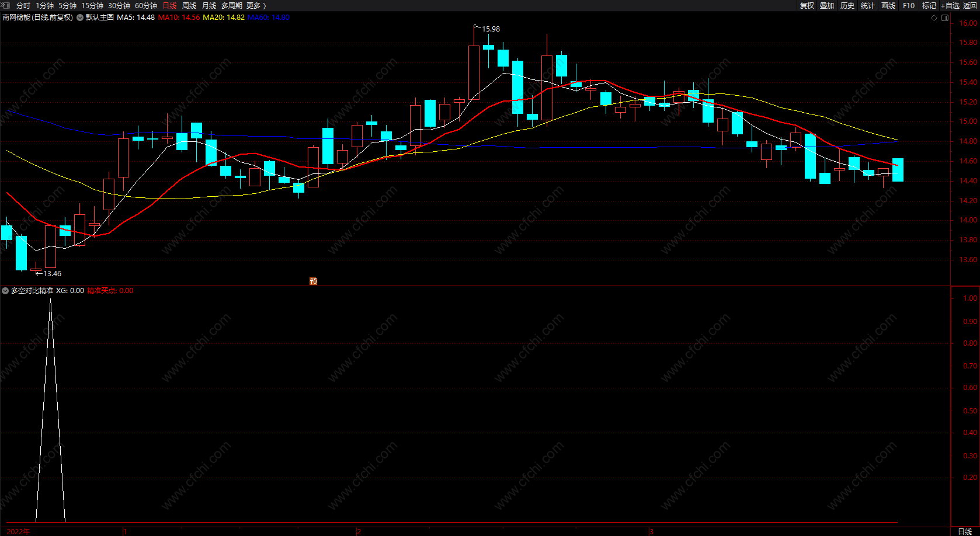
Task: Click the 标记 mark button
Action: tap(929, 6)
